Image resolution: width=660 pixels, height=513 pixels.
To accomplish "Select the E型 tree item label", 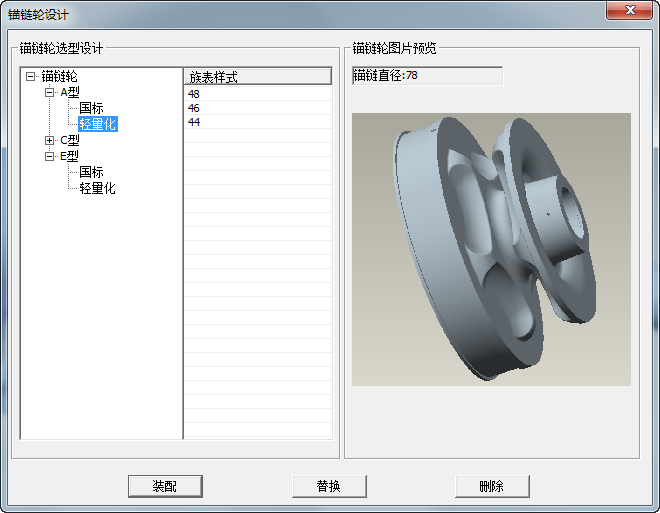I will 70,156.
